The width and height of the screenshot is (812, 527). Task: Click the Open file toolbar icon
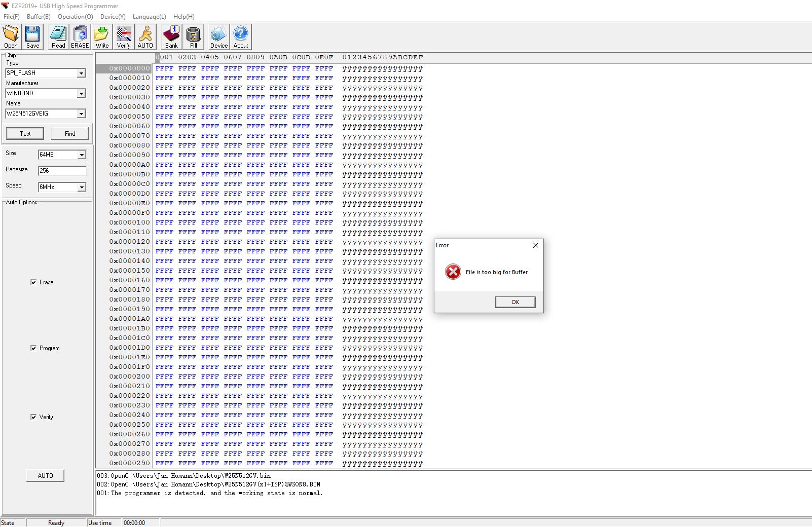[x=11, y=37]
